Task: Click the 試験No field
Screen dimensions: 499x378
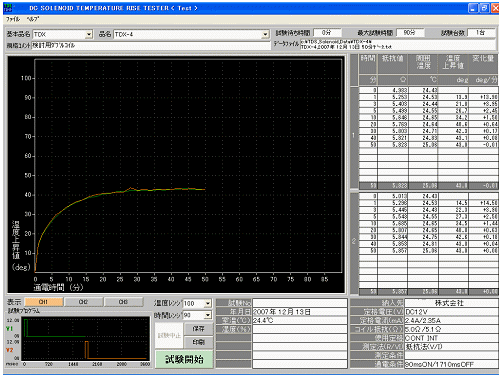Action: click(x=300, y=303)
